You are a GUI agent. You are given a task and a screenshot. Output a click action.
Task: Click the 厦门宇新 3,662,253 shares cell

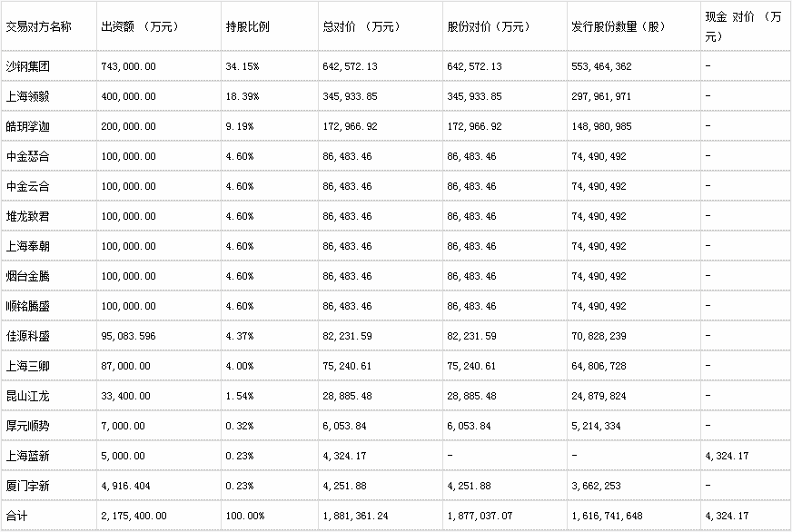[633, 486]
